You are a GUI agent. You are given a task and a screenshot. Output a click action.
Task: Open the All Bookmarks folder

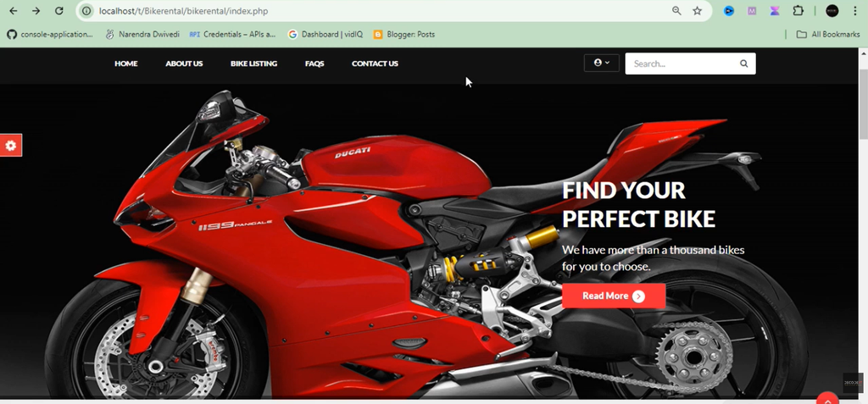[x=828, y=35]
